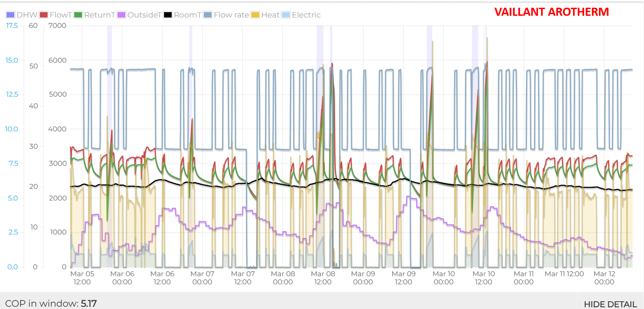Click the Mar 07 12:00 axis label
Image resolution: width=644 pixels, height=309 pixels.
(x=243, y=278)
